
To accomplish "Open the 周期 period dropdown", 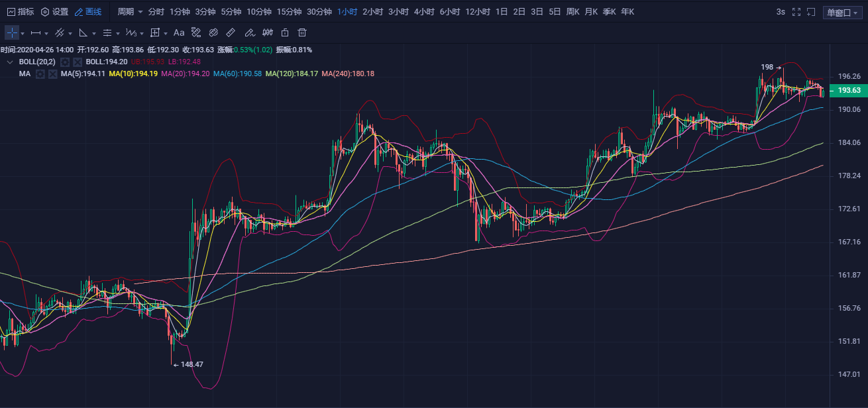I will (x=129, y=12).
